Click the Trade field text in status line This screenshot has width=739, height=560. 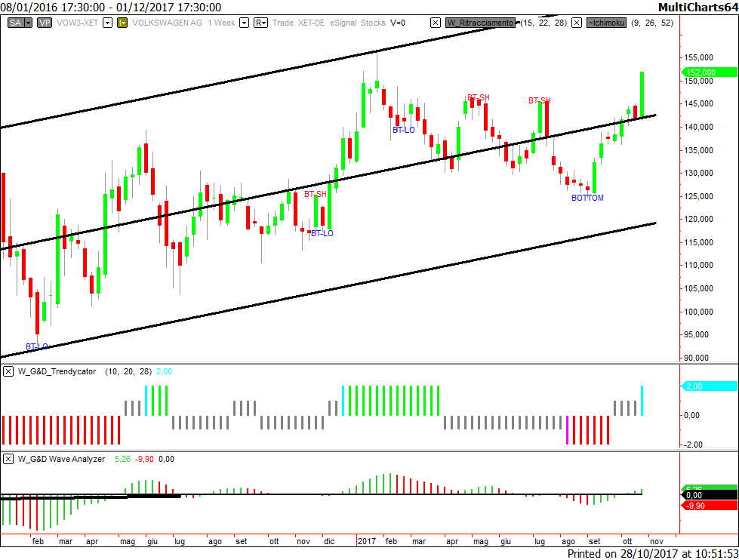coord(283,23)
